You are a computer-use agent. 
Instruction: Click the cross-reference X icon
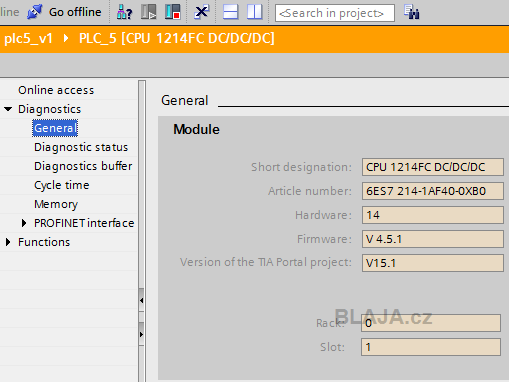coord(202,12)
